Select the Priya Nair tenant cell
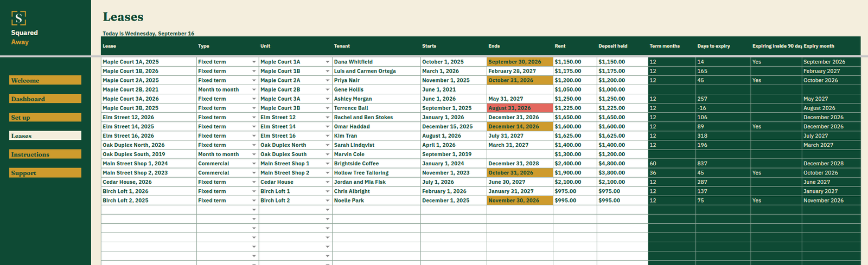This screenshot has height=265, width=868. 376,80
